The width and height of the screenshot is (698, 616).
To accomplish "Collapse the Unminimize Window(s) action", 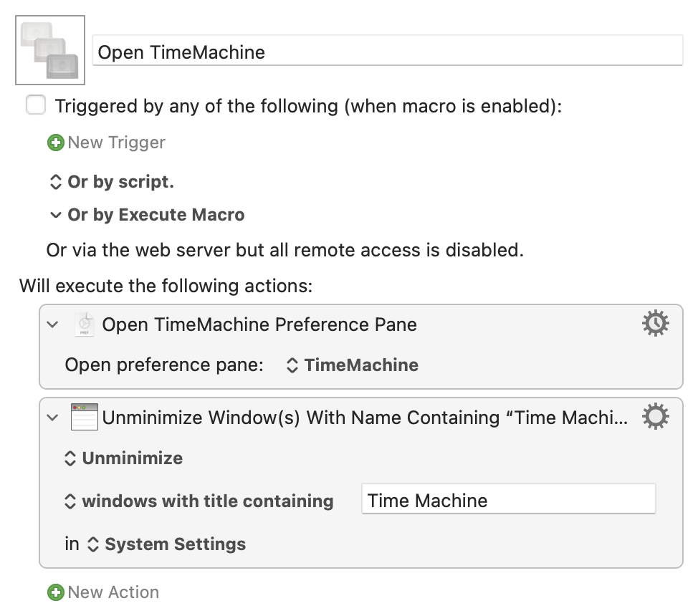I will pyautogui.click(x=52, y=418).
